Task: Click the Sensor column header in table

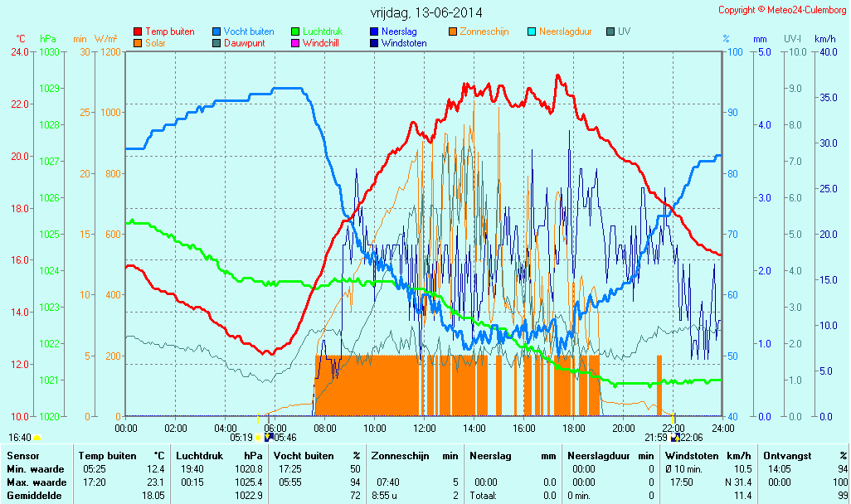Action: 22,455
